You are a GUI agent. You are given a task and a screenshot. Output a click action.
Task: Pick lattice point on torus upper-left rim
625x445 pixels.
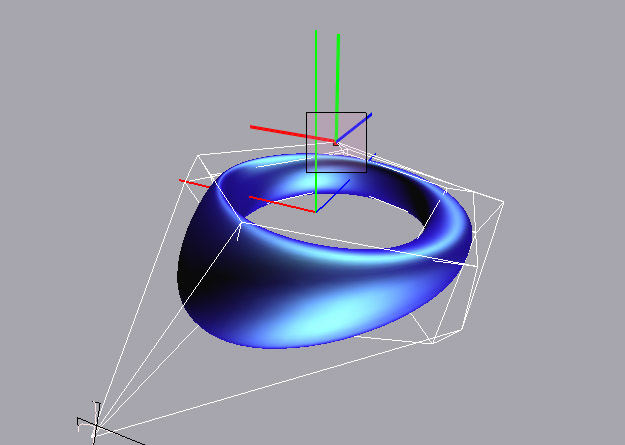(241, 224)
